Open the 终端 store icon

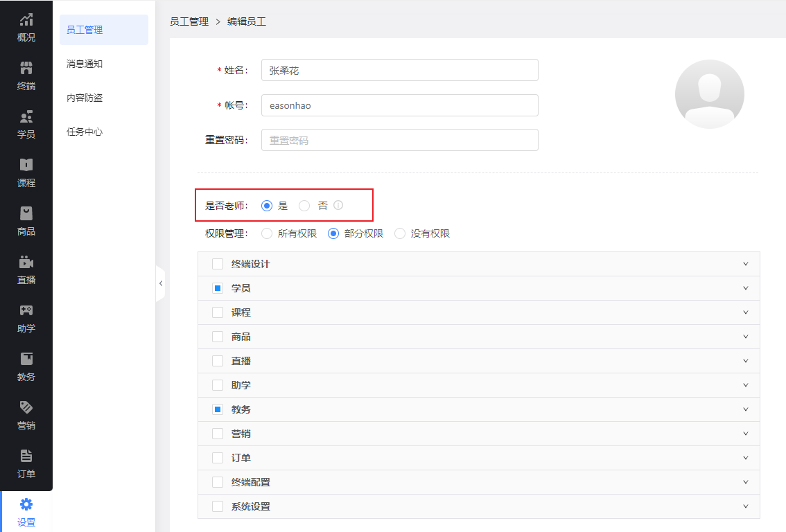(x=26, y=68)
